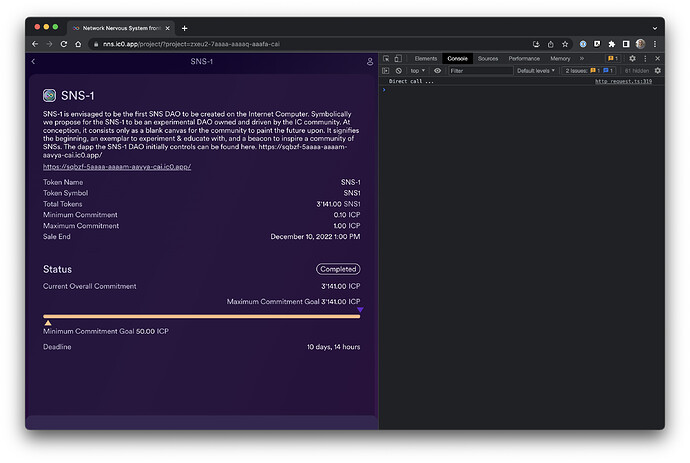
Task: Go back with the browser back arrow
Action: click(x=35, y=44)
